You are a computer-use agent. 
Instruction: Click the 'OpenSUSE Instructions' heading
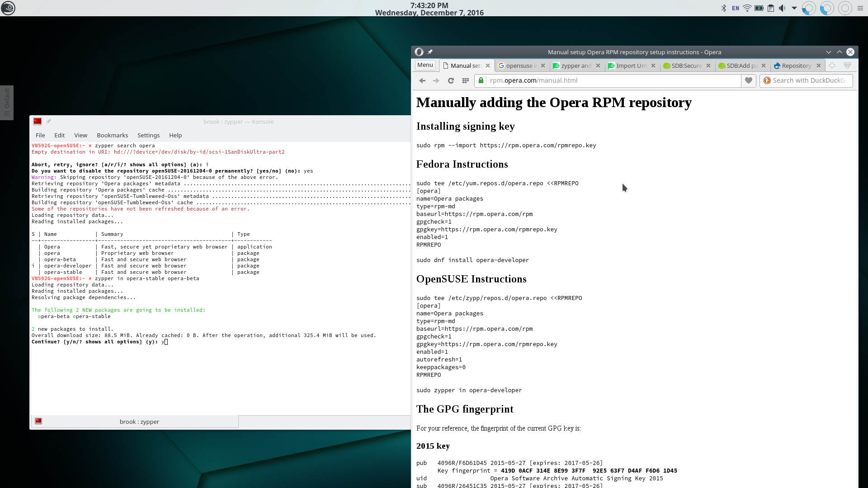[471, 279]
